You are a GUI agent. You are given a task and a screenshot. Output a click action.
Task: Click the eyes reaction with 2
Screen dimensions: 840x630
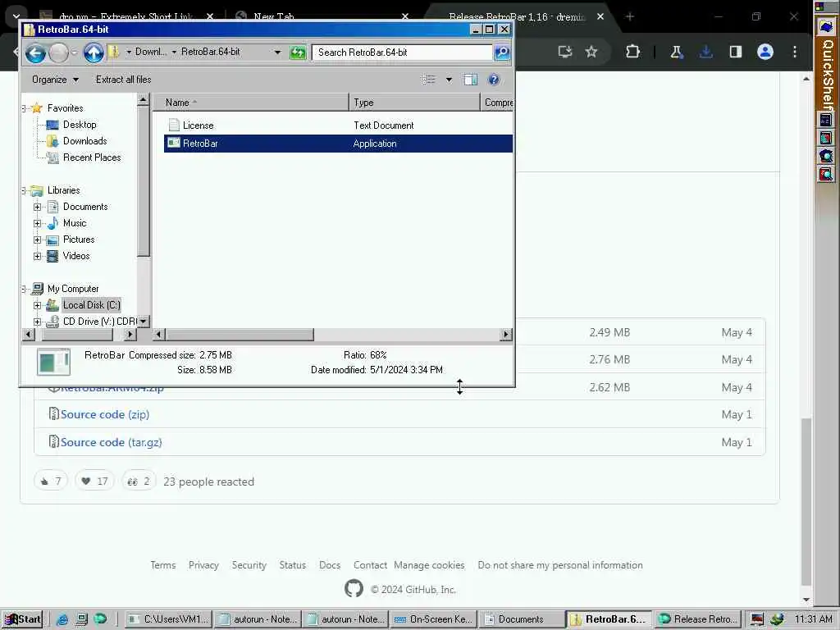tap(139, 481)
